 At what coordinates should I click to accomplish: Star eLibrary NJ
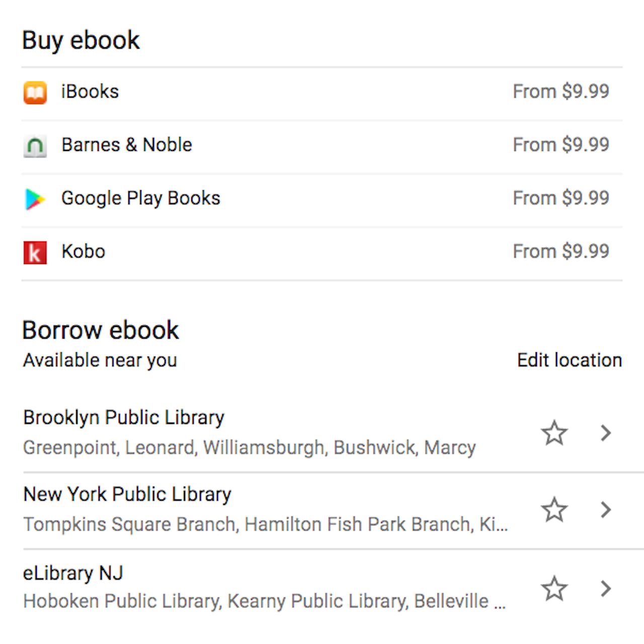(554, 588)
